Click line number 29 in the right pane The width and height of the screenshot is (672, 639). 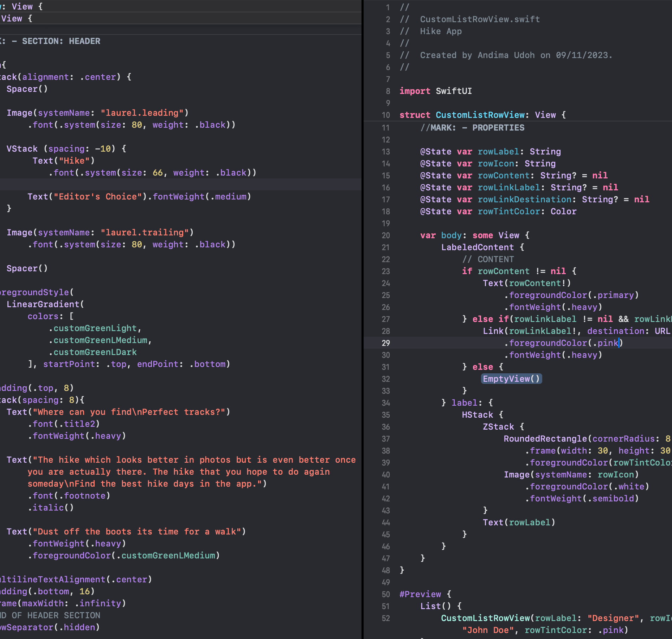pyautogui.click(x=386, y=343)
